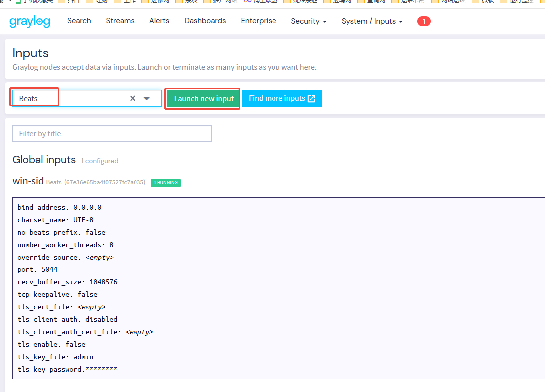Click the input ID 67e36e65ba4f07527fc7a035
This screenshot has height=392, width=545.
(105, 182)
